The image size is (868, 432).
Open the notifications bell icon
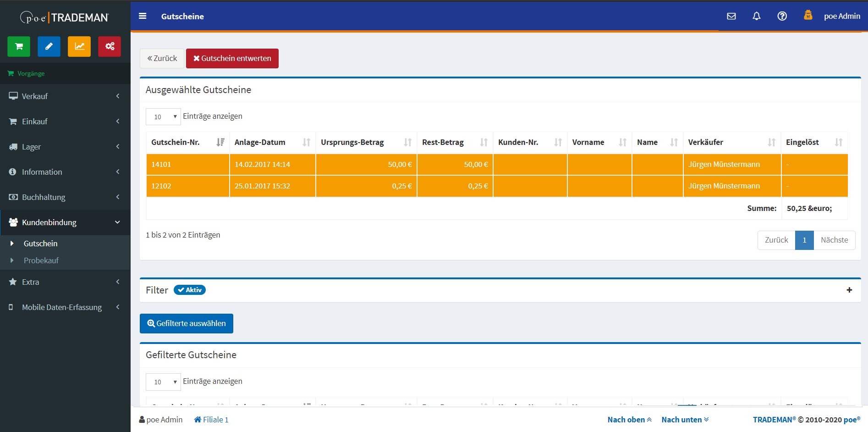(757, 16)
